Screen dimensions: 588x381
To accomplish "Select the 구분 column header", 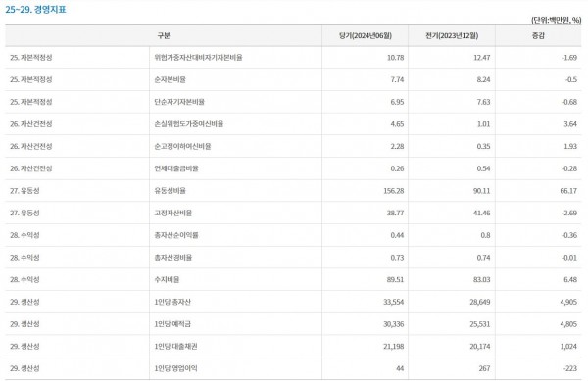I will click(164, 35).
